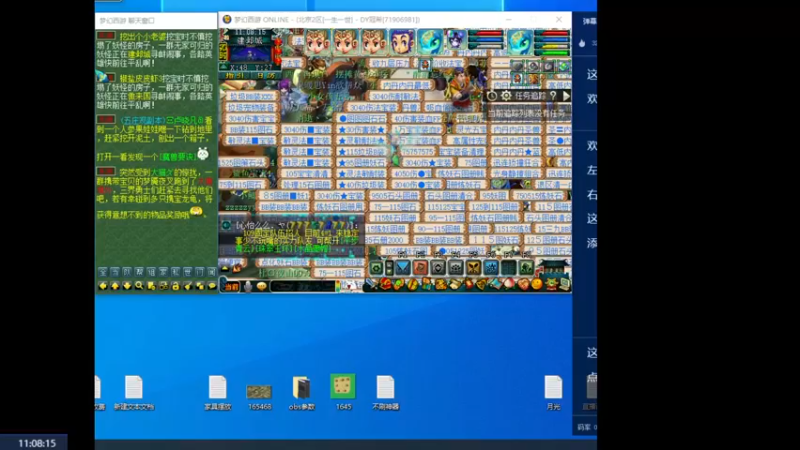Image resolution: width=800 pixels, height=450 pixels.
Task: Click the yellow butterfly skill icon in shortcut bar
Action: click(473, 268)
